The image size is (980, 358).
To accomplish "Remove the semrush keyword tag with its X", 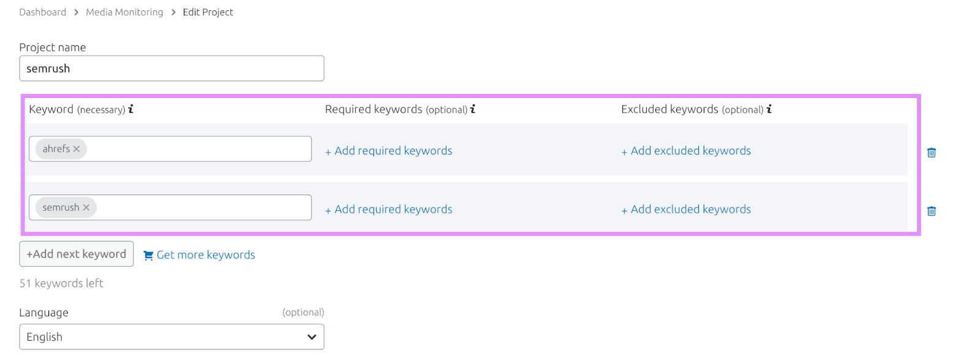I will point(86,208).
